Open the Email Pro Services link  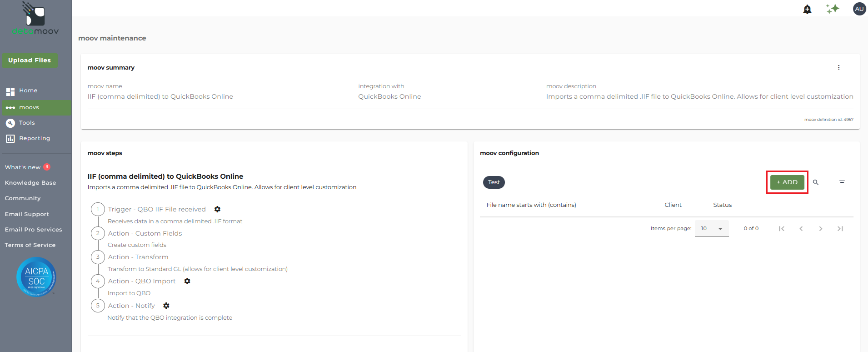click(x=34, y=230)
